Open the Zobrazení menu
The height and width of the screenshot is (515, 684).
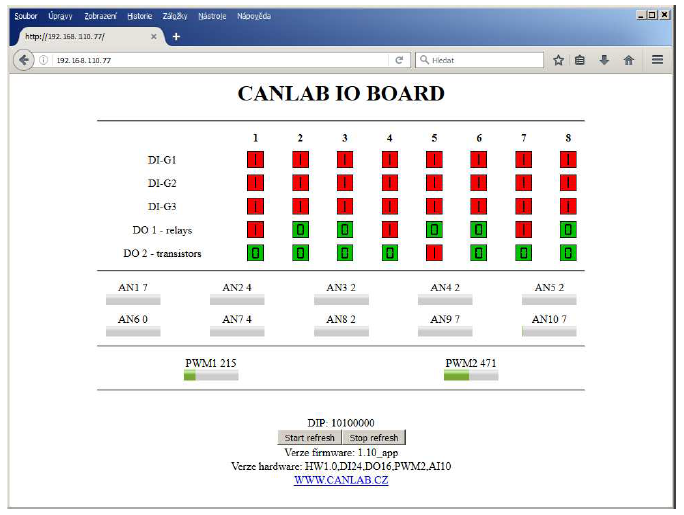coord(100,16)
